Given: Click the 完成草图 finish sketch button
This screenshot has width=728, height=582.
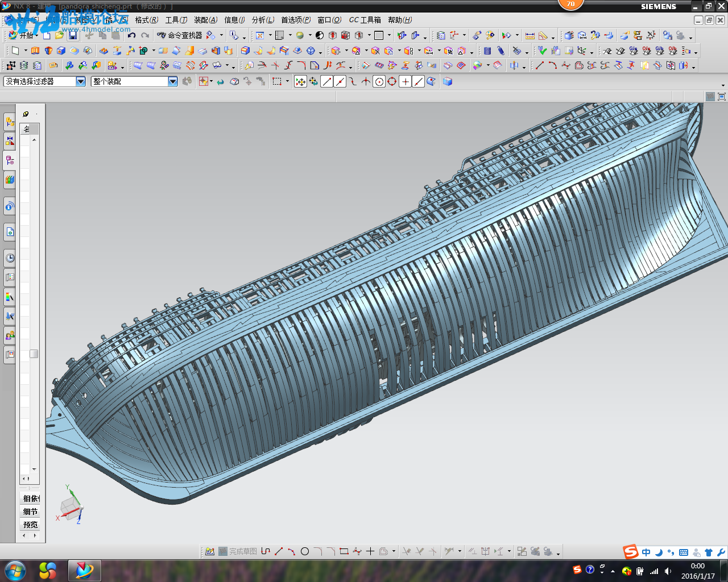Looking at the screenshot, I should (238, 551).
